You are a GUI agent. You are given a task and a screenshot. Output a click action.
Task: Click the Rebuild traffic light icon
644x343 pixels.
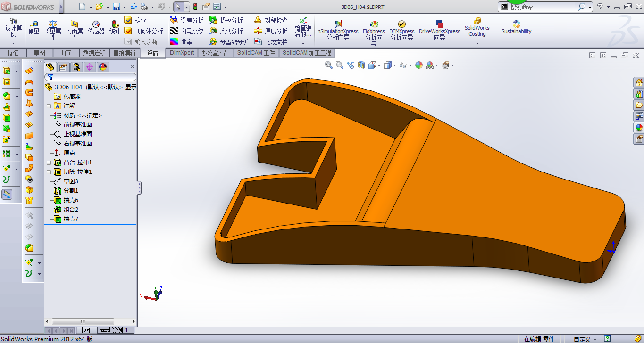coord(195,7)
